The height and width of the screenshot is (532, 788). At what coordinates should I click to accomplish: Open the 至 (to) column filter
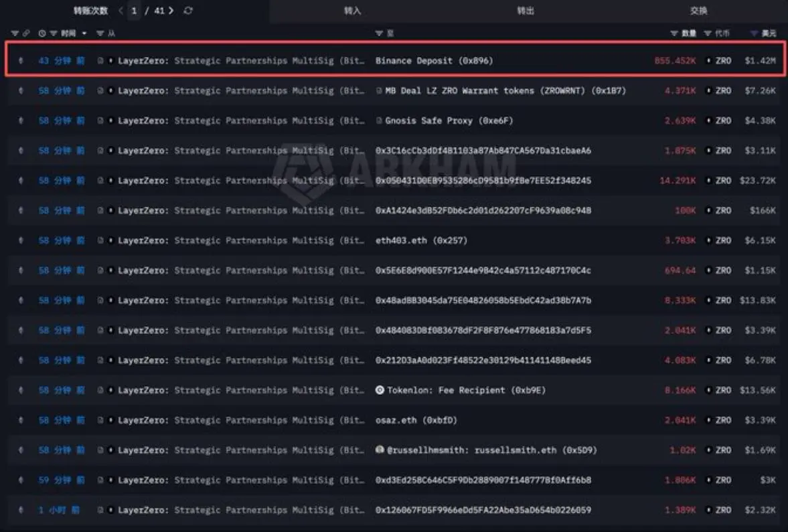tap(379, 33)
